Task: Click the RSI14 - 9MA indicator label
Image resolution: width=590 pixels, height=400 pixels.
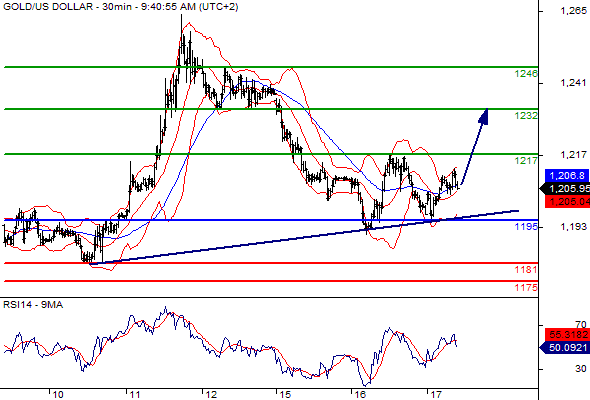Action: [33, 305]
